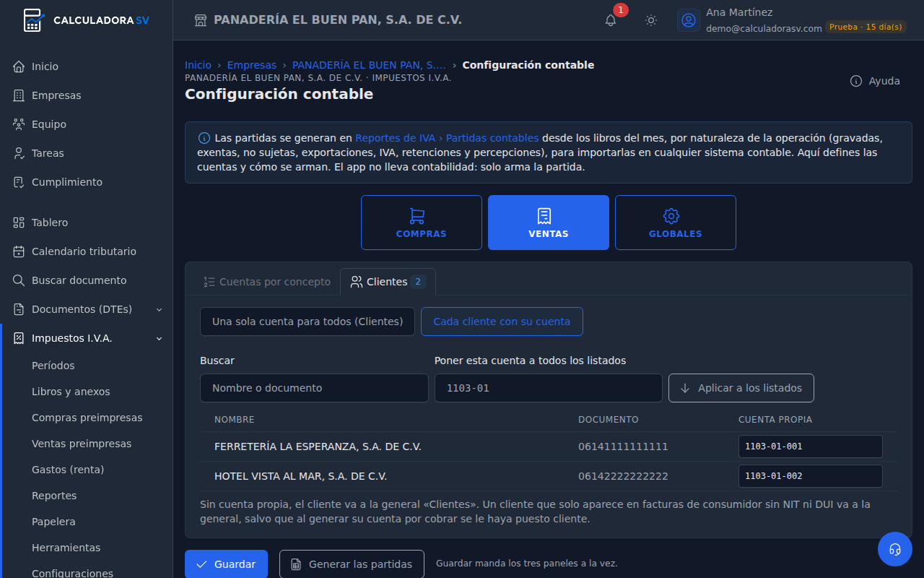Image resolution: width=924 pixels, height=578 pixels.
Task: Edit Hotel Vista al Mar account field
Action: point(811,476)
